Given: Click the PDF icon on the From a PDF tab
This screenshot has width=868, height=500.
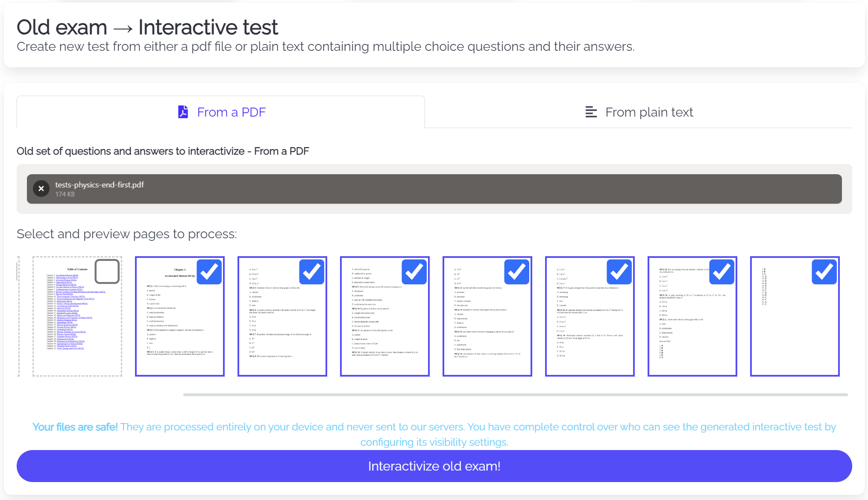Looking at the screenshot, I should (182, 112).
